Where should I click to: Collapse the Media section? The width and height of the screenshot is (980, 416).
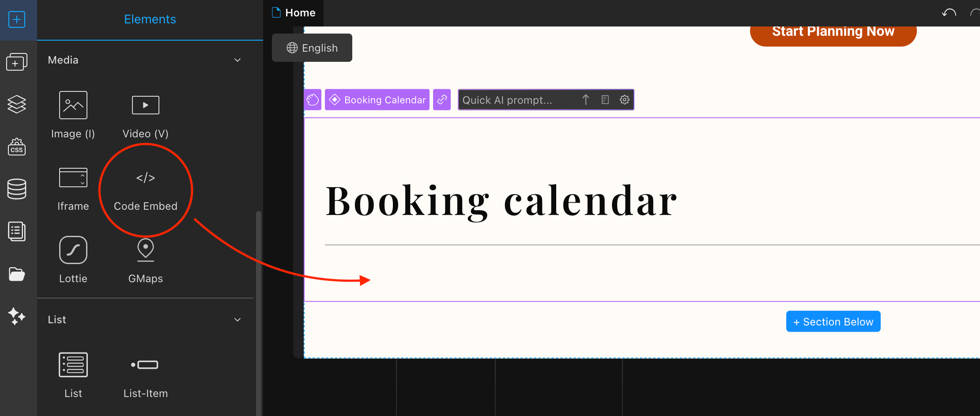[237, 60]
